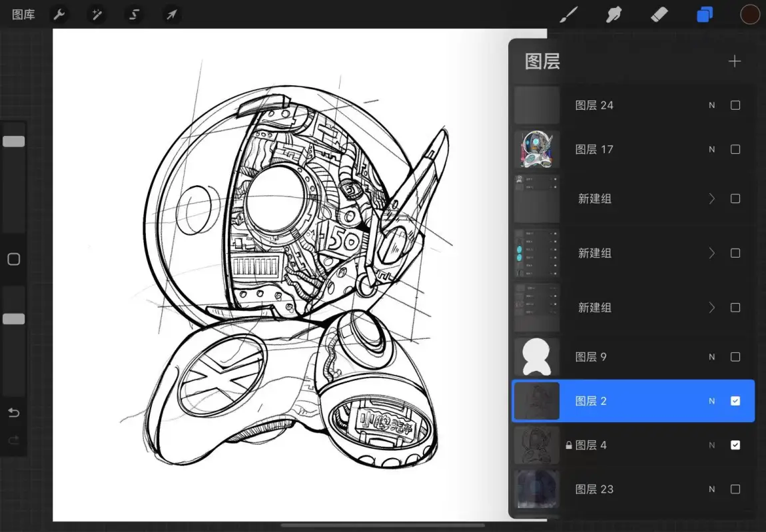This screenshot has width=766, height=532.
Task: Select the Smudge tool
Action: click(613, 15)
